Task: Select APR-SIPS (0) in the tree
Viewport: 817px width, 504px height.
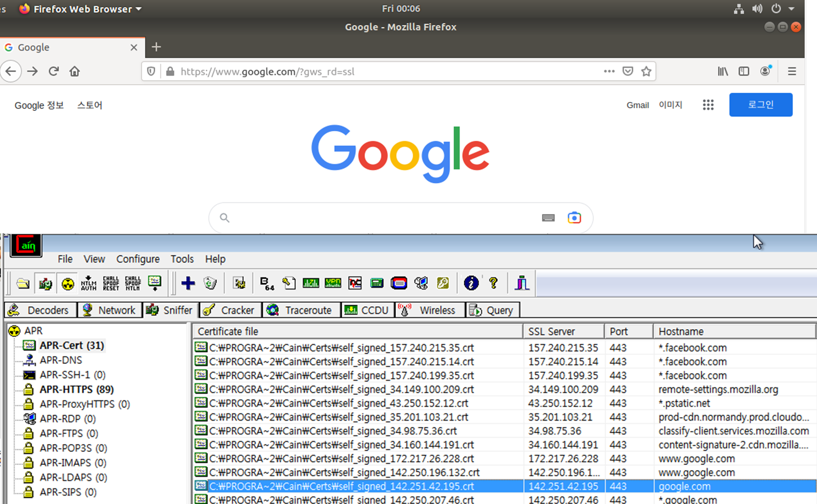Action: pyautogui.click(x=68, y=492)
